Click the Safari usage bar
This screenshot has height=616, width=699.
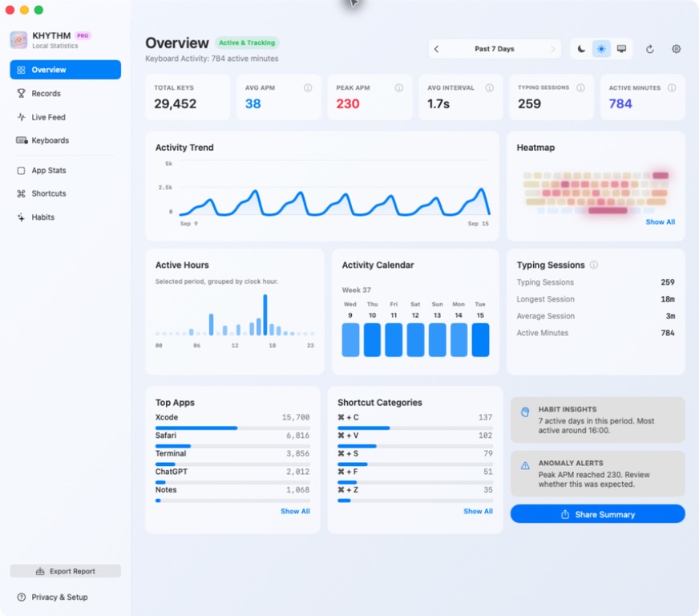[x=232, y=446]
